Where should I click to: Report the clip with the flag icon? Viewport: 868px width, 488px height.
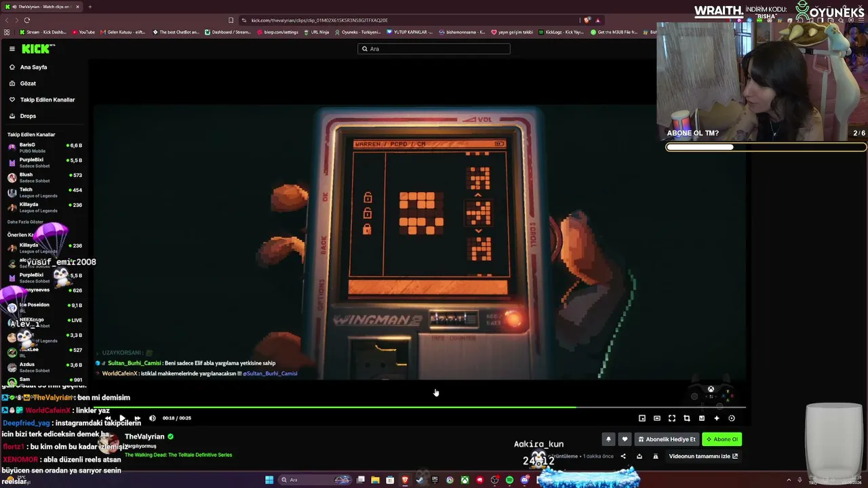click(x=655, y=456)
